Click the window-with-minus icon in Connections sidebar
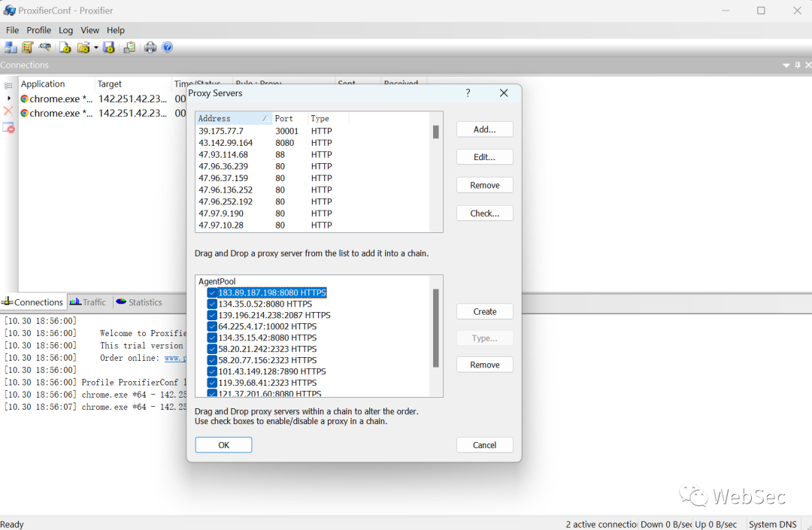This screenshot has height=530, width=812. (9, 127)
